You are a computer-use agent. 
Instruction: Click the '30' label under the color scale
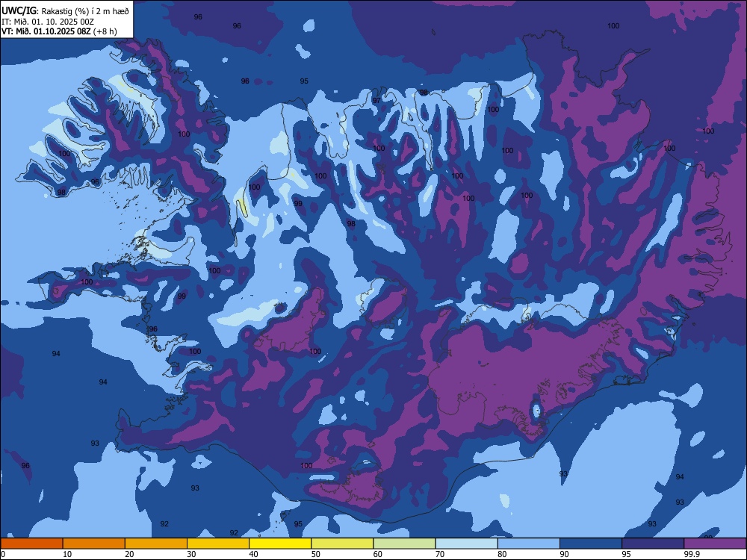(191, 554)
